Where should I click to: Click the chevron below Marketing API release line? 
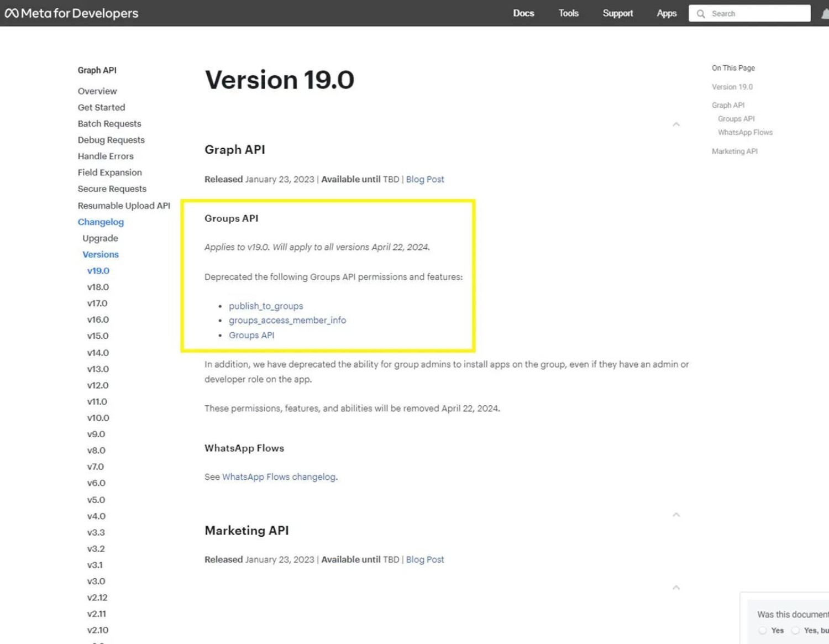676,588
